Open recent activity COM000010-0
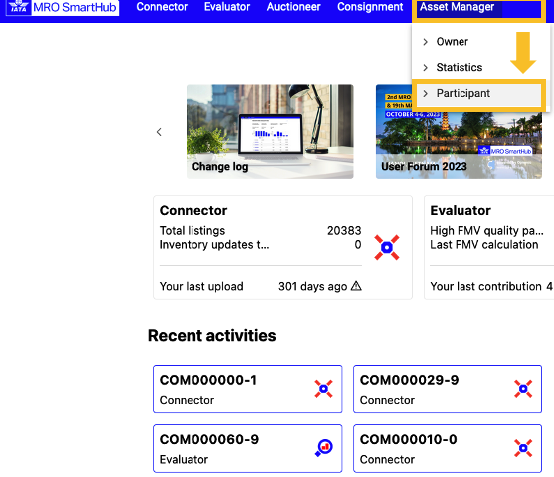 447,448
